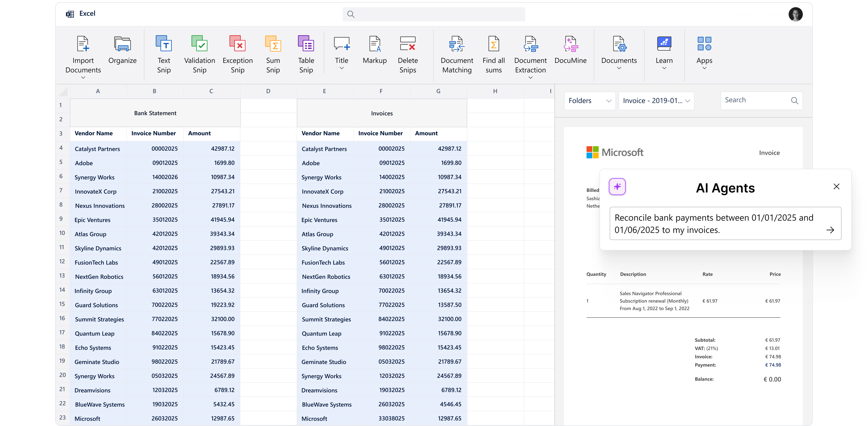Click the Text Snip tool icon
This screenshot has width=868, height=426.
point(164,44)
